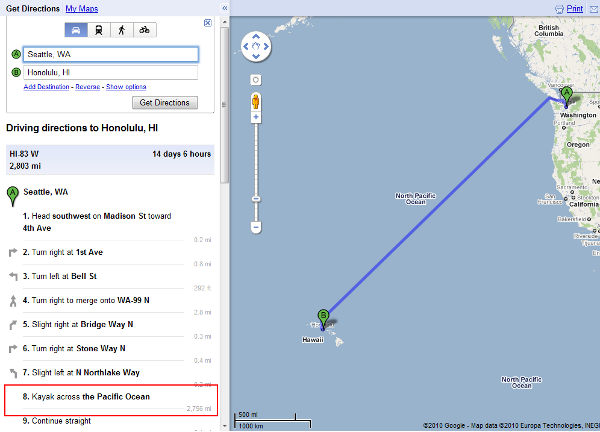
Task: Click the Get Directions button
Action: coord(165,103)
